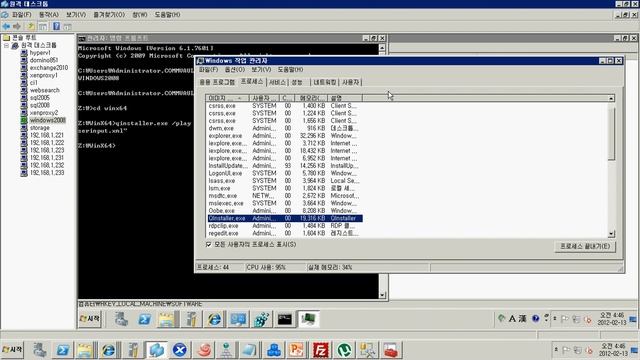Select the exchange2010 connection in the tree
640x360 pixels.
coord(49,68)
